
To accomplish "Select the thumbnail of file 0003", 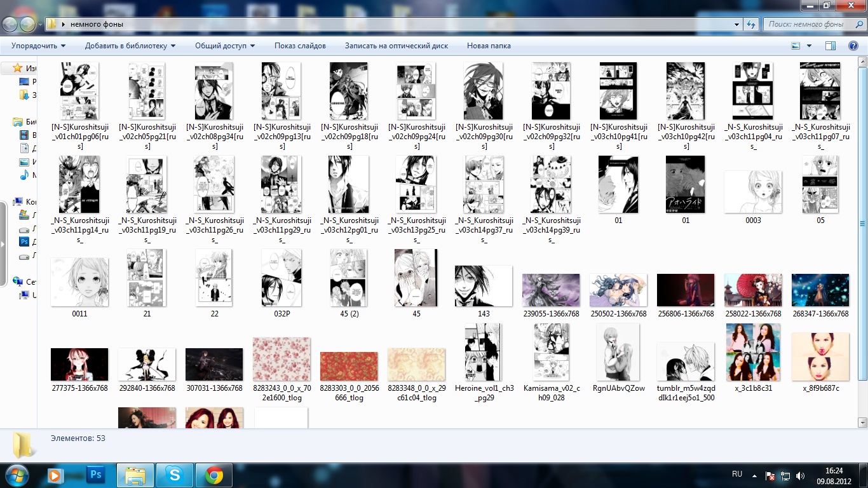I will click(753, 191).
